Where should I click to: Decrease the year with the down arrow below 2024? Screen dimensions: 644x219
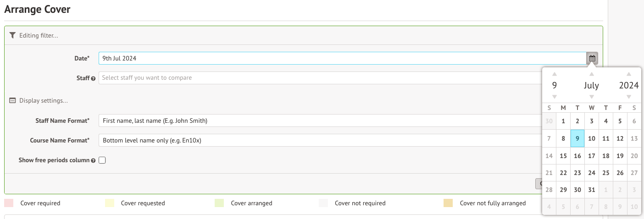[x=628, y=97]
